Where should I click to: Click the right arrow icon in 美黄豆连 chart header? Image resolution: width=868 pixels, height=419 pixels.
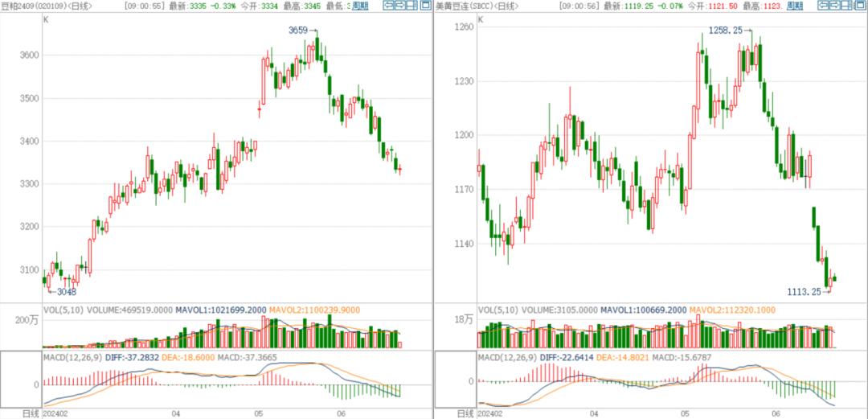click(833, 6)
